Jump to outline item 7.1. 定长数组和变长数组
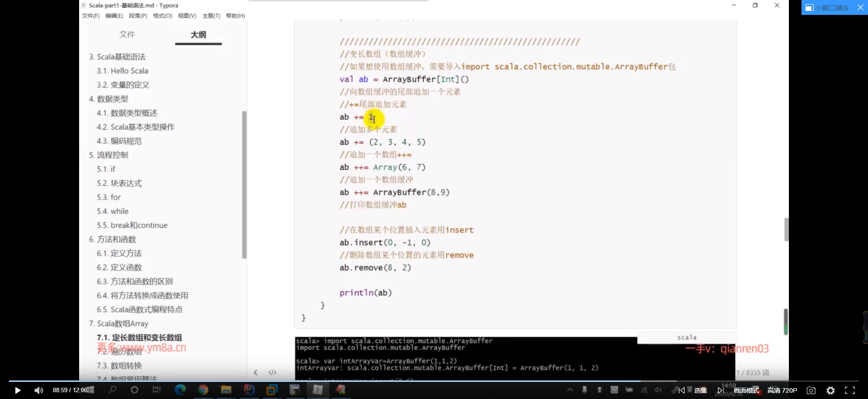Viewport: 868px width, 399px height. (139, 337)
